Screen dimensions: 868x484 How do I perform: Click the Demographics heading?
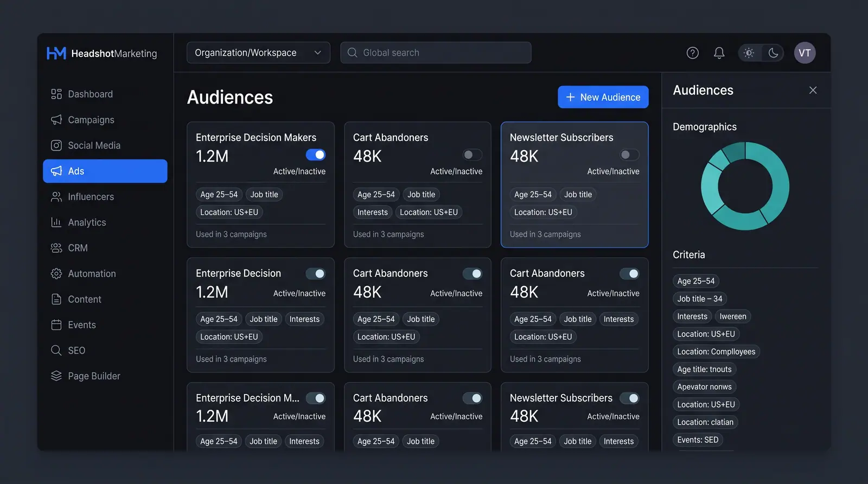coord(705,127)
